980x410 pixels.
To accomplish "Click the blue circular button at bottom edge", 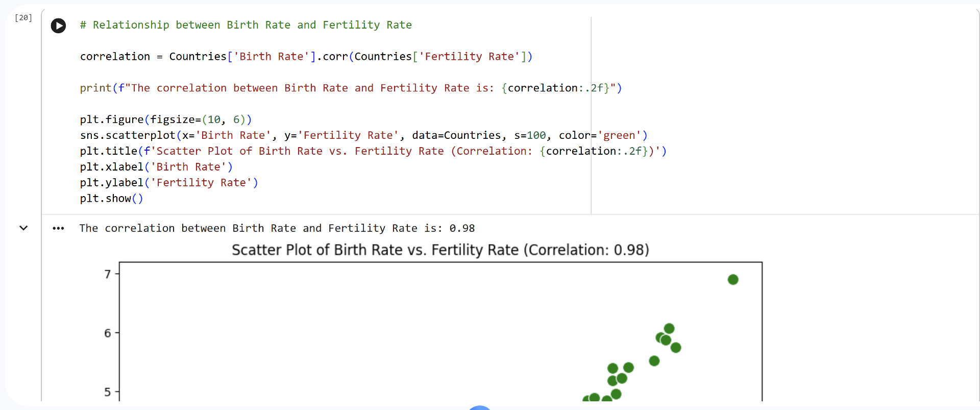I will tap(480, 407).
